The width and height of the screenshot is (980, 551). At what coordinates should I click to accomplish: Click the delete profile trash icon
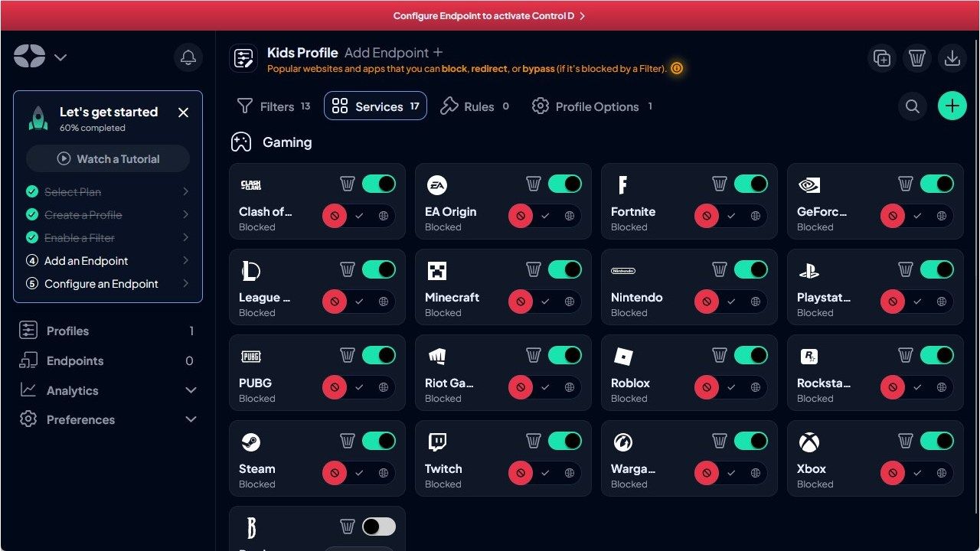pyautogui.click(x=917, y=58)
